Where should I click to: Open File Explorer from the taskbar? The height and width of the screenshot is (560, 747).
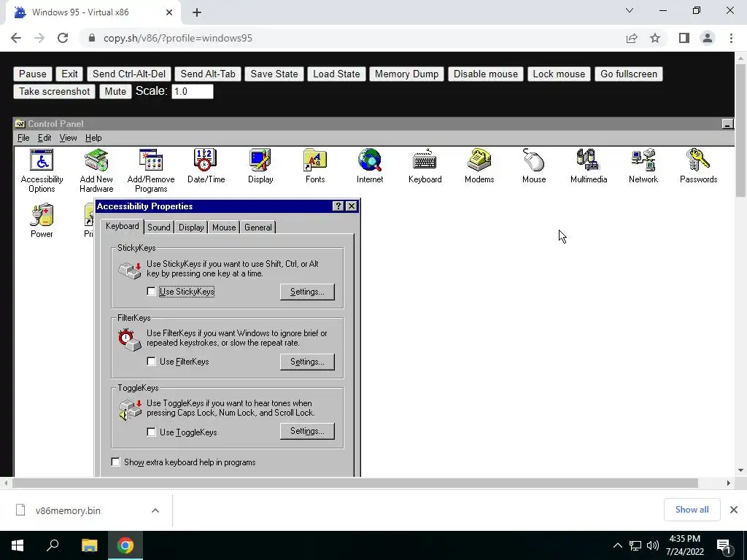click(89, 545)
